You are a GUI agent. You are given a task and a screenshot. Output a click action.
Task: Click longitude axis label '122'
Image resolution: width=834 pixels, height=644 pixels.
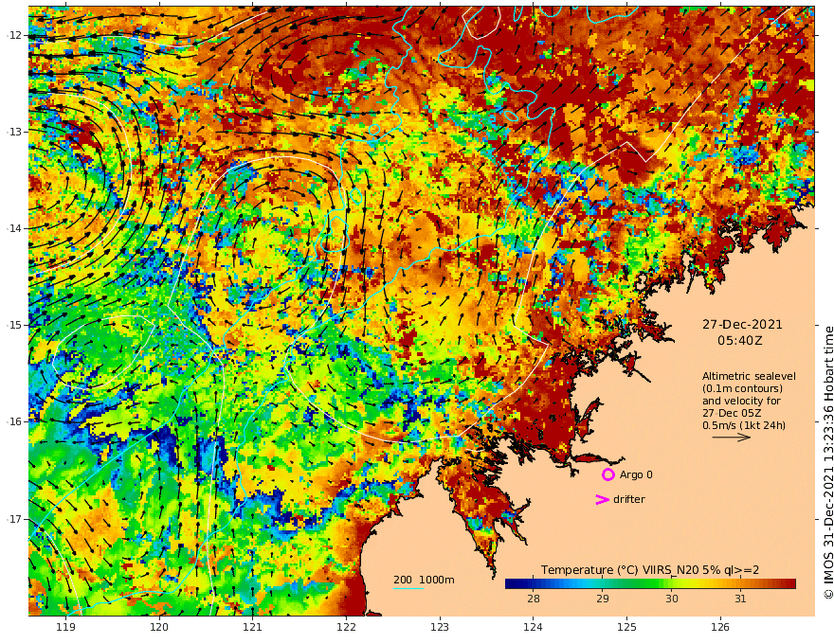(x=346, y=627)
